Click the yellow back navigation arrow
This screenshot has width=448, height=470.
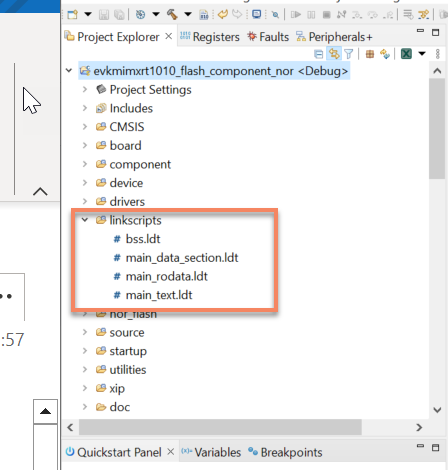tap(223, 14)
